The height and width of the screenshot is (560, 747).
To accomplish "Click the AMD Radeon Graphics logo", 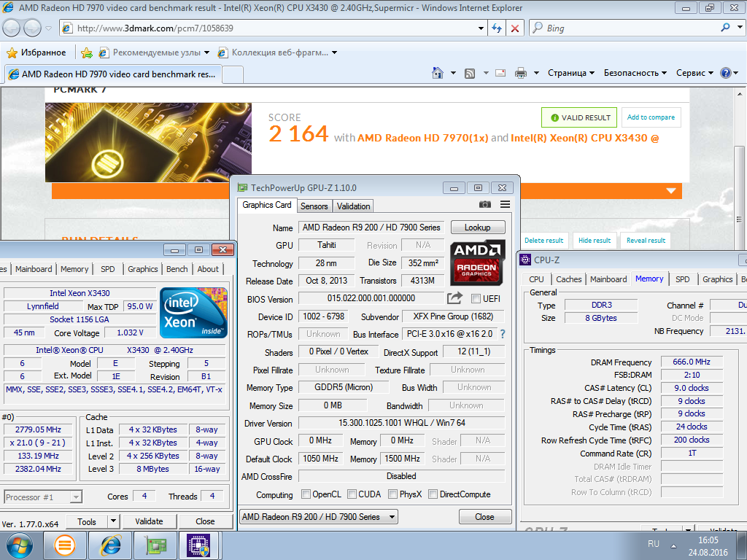I will point(477,262).
